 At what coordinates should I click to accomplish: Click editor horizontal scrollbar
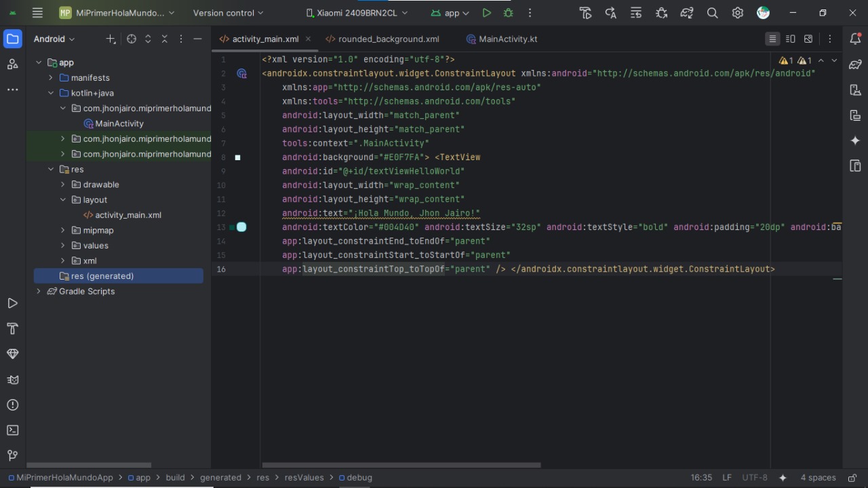click(x=401, y=465)
